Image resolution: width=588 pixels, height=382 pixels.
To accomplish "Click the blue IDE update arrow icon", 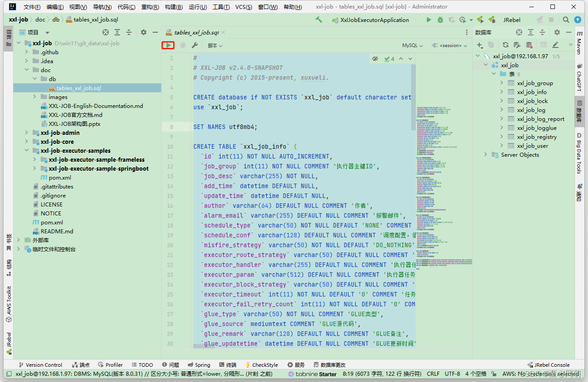I will (x=578, y=20).
